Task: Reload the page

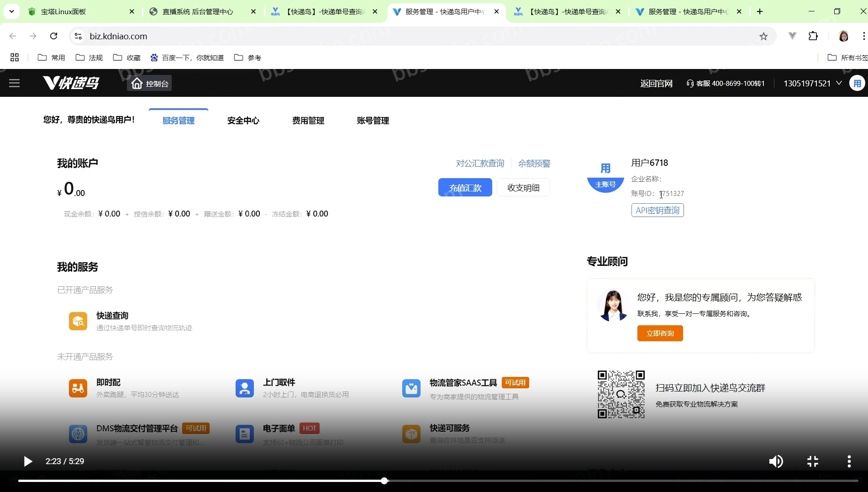Action: (x=54, y=36)
